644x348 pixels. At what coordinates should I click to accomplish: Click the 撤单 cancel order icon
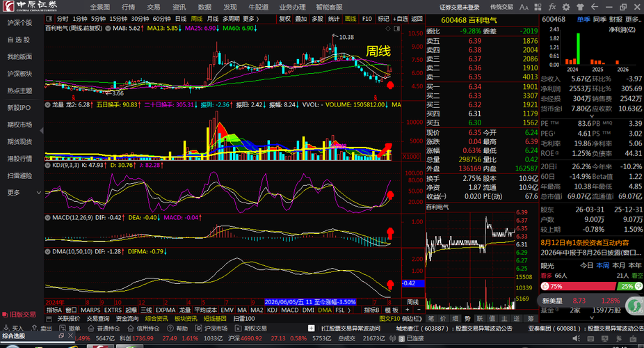(63, 329)
